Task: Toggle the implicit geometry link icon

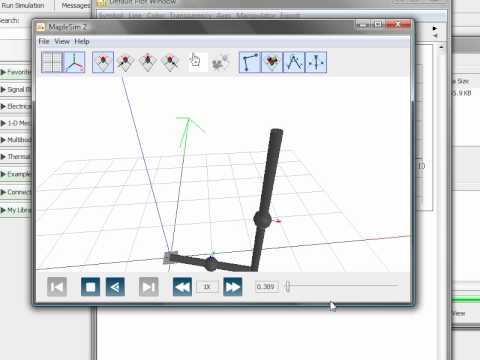Action: [250, 62]
